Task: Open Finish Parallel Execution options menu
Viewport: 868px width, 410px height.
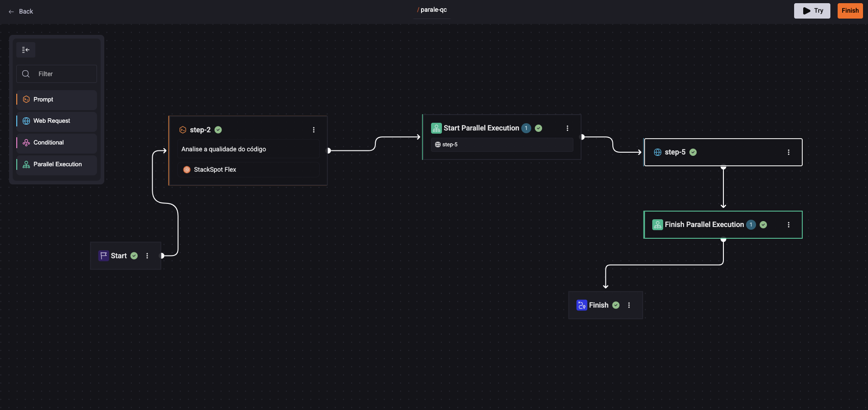Action: 789,225
